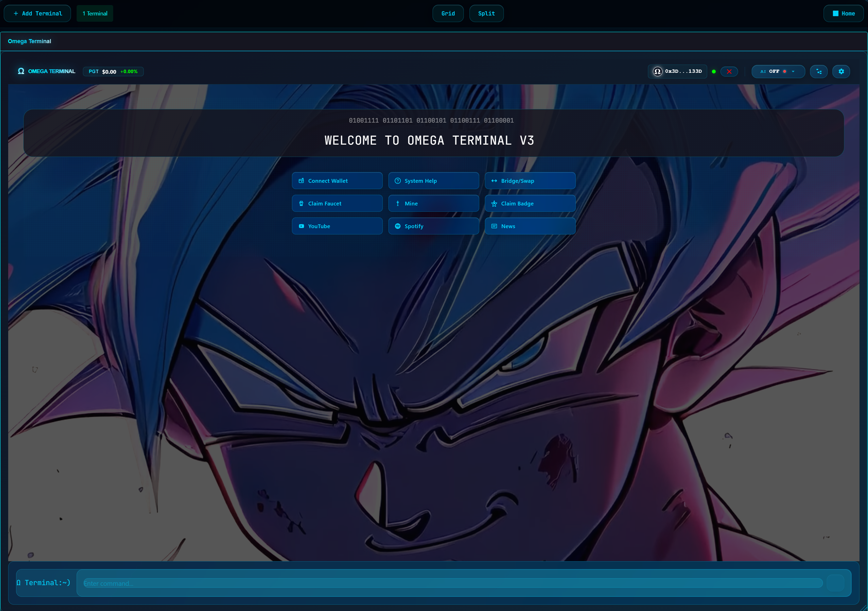Select the Omega Terminal tab

[x=30, y=41]
